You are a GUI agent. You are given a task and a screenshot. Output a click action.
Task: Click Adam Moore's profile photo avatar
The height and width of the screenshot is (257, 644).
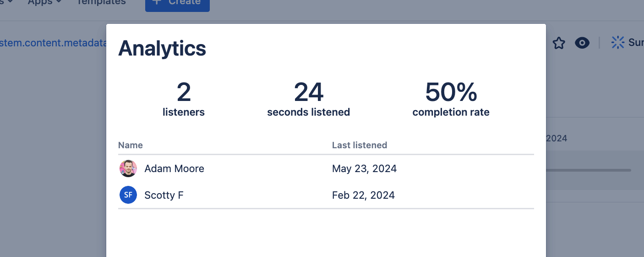coord(128,168)
